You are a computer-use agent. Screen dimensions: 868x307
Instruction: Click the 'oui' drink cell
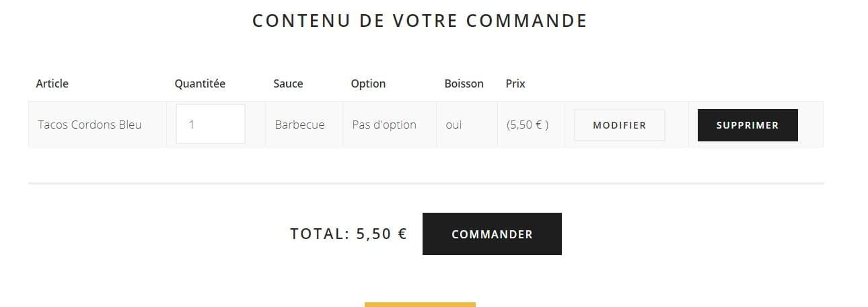tap(454, 125)
